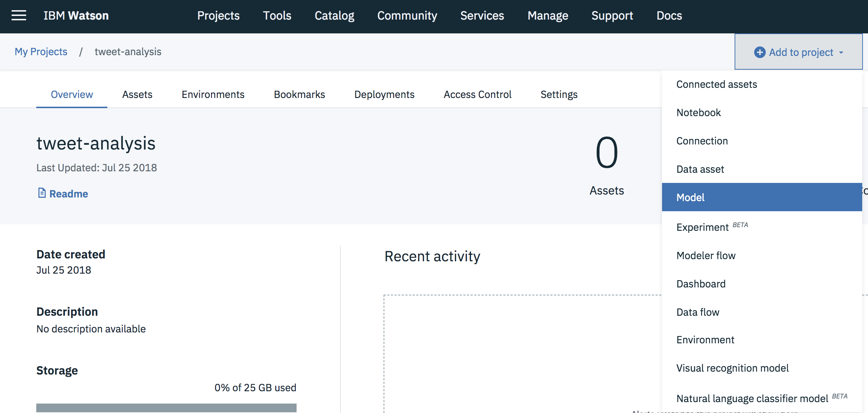Screen dimensions: 868x413
Task: Choose the highlighted Model option
Action: click(x=762, y=197)
